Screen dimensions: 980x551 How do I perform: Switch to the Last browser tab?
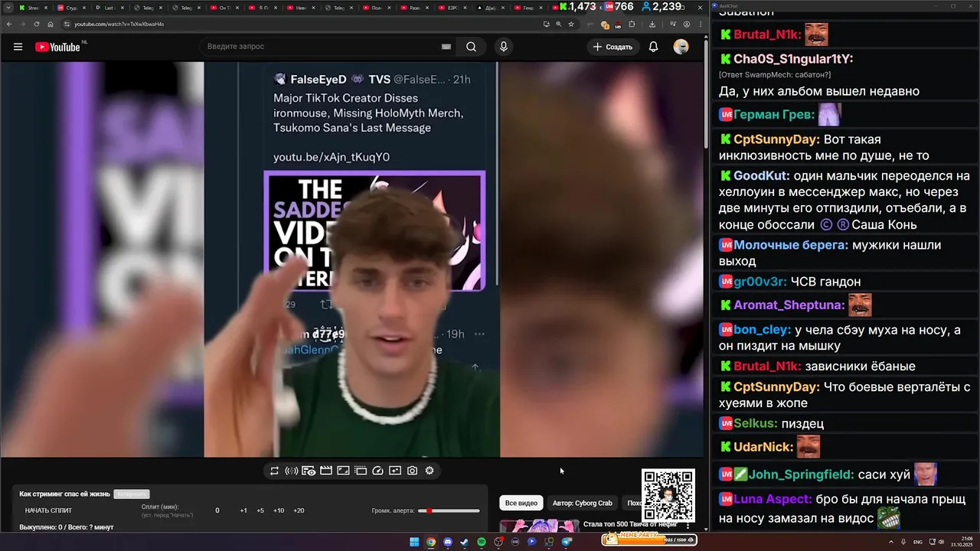tap(109, 8)
